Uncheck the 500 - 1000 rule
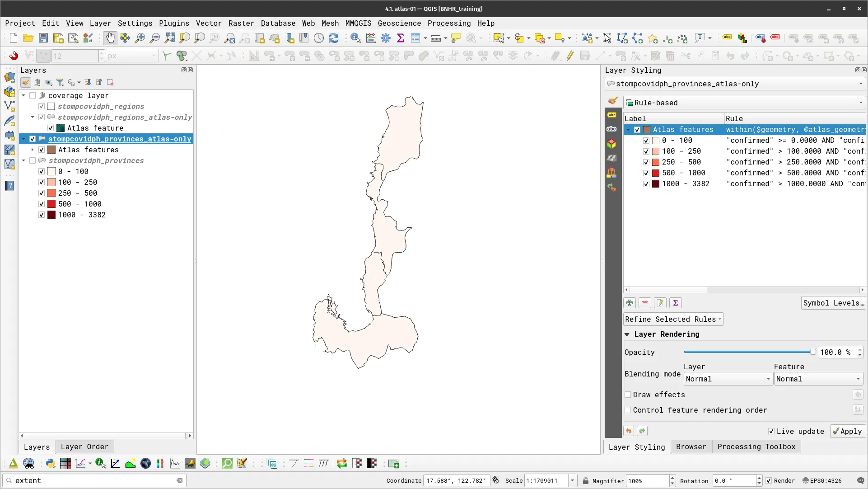 (646, 173)
